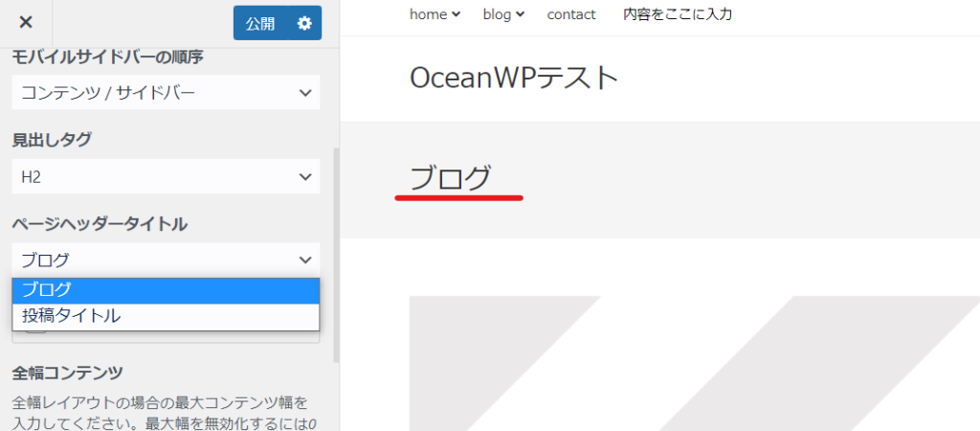Open the モバイルサイドバーの順序 dropdown
Viewport: 980px width, 431px height.
pos(166,93)
